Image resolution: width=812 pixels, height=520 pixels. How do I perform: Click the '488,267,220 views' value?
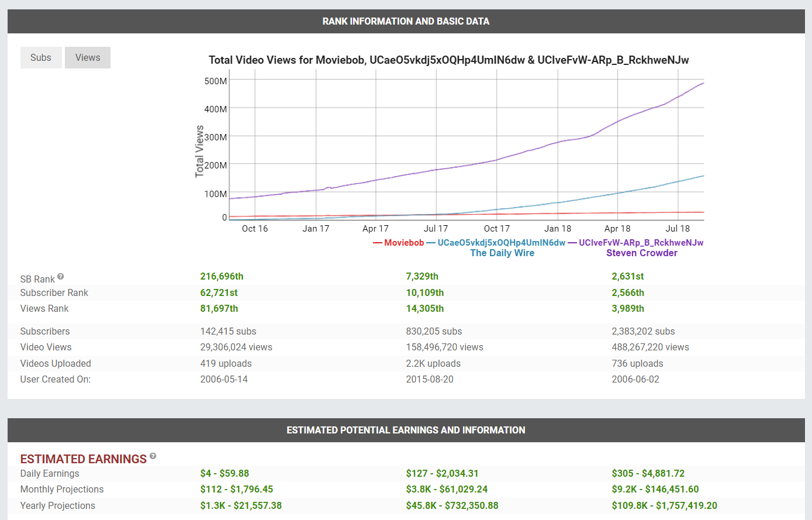click(x=651, y=347)
